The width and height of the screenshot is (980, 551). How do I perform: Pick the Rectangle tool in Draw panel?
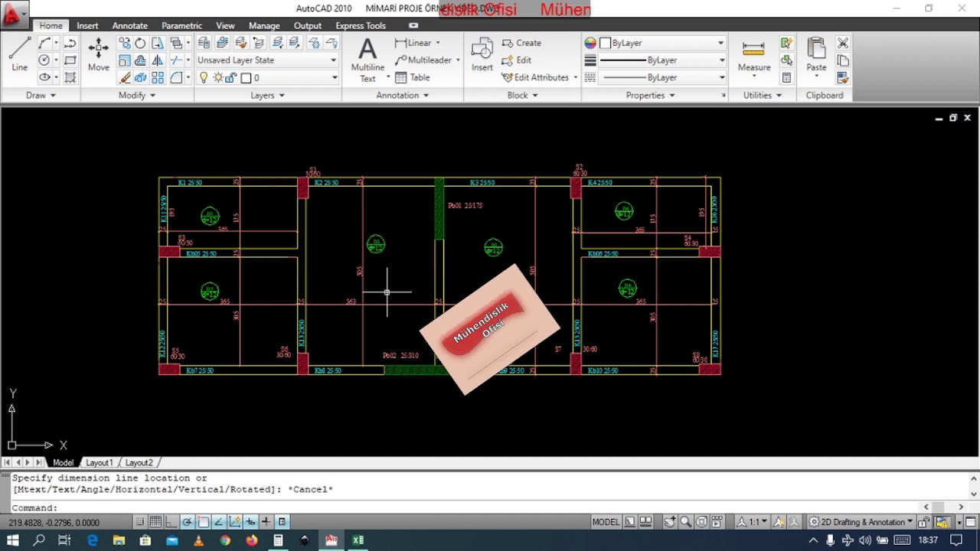pyautogui.click(x=70, y=60)
